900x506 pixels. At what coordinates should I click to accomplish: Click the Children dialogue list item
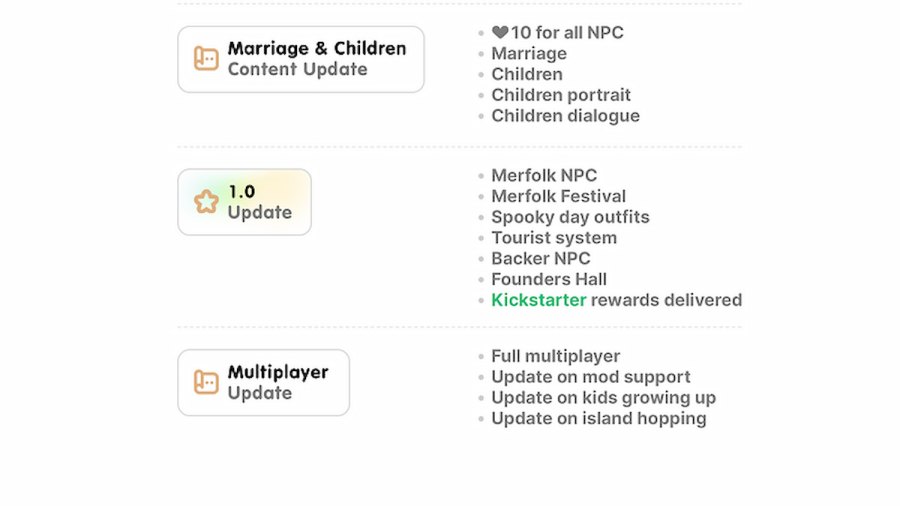click(x=565, y=116)
